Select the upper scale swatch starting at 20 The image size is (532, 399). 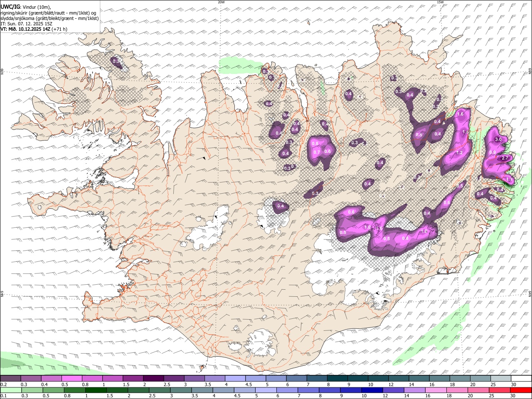click(x=480, y=379)
